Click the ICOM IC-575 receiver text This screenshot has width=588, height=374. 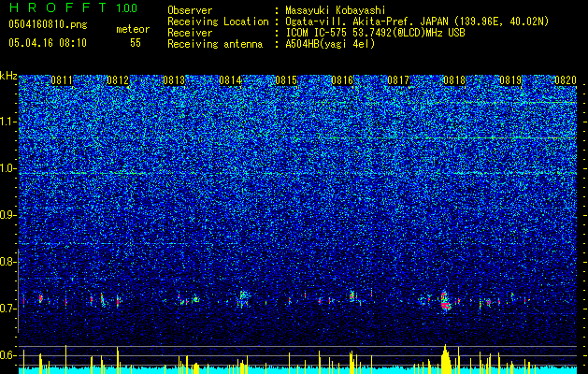(375, 33)
